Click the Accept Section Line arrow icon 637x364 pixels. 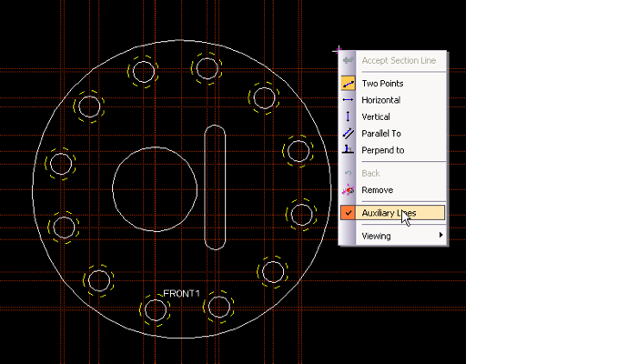tap(348, 61)
